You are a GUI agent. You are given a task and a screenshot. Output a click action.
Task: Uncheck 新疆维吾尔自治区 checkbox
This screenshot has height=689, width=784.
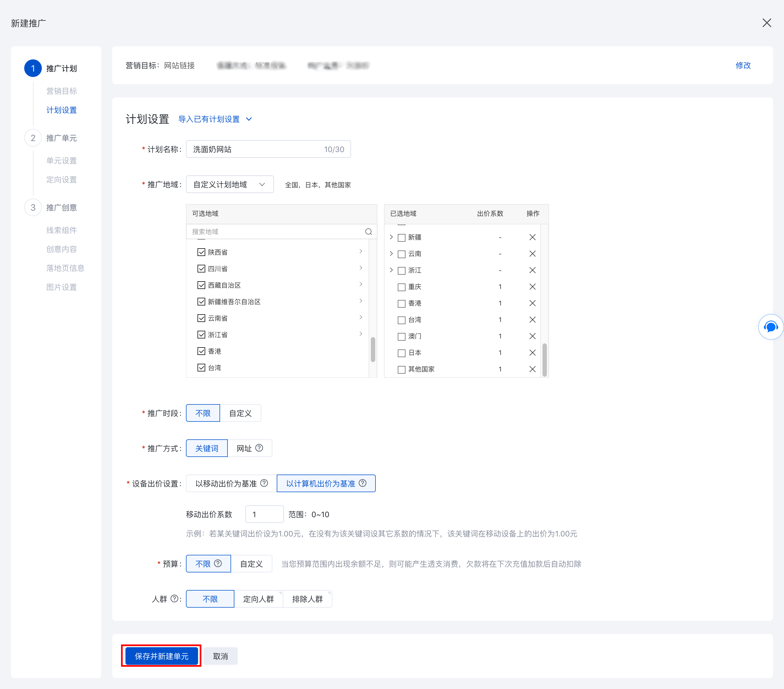[x=201, y=302]
